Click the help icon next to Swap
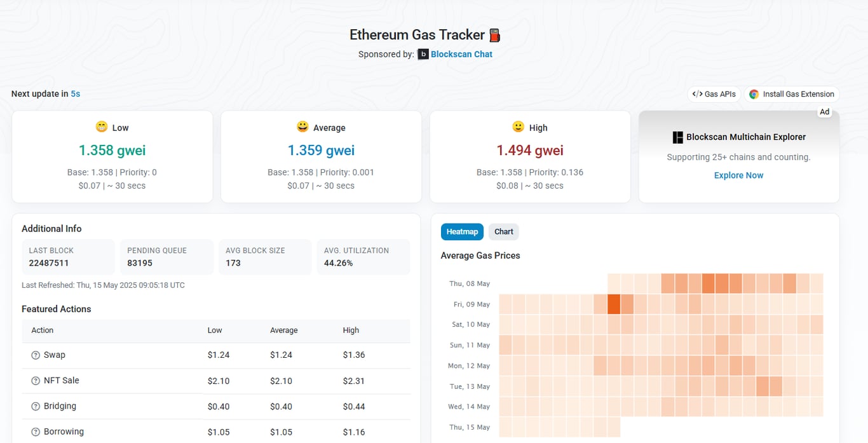Screen dimensions: 868x443 (36, 355)
